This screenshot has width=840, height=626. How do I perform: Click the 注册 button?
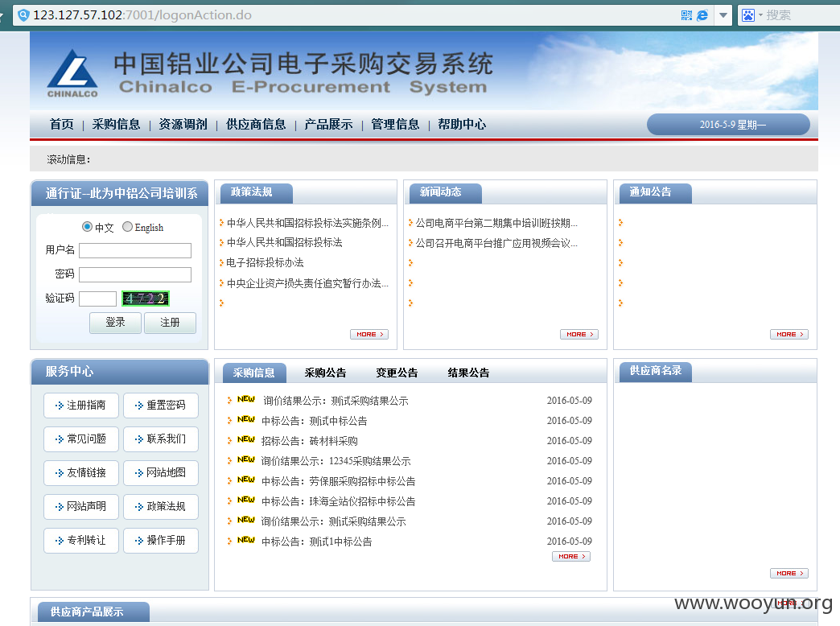[170, 323]
